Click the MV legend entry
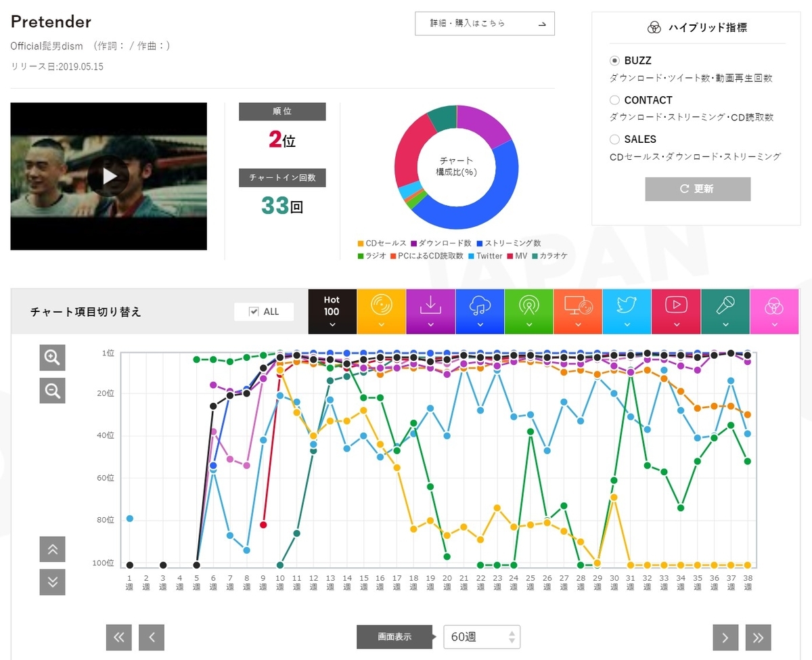Image resolution: width=812 pixels, height=660 pixels. (x=516, y=256)
